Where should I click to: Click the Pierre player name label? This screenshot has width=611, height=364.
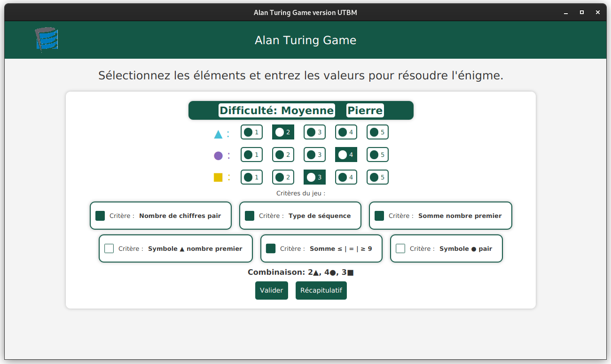(x=365, y=110)
